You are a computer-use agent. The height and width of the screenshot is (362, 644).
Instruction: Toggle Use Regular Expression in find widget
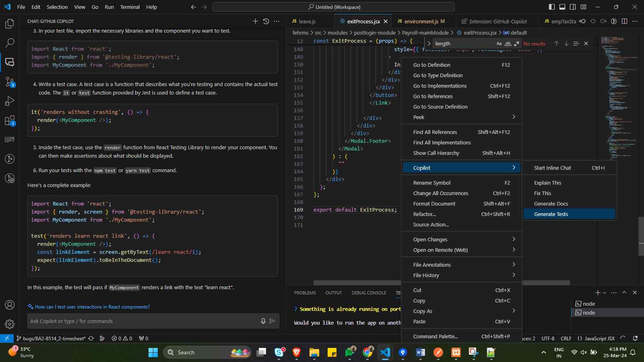(517, 43)
